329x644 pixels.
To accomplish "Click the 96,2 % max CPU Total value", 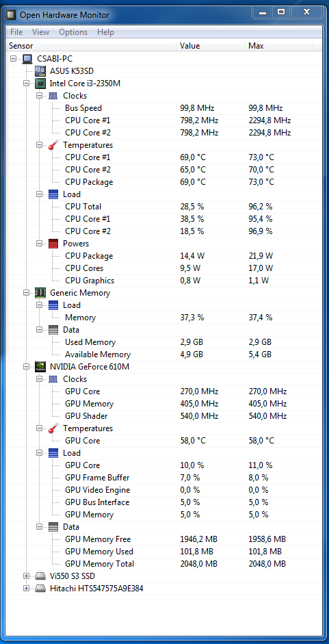I will pos(260,207).
